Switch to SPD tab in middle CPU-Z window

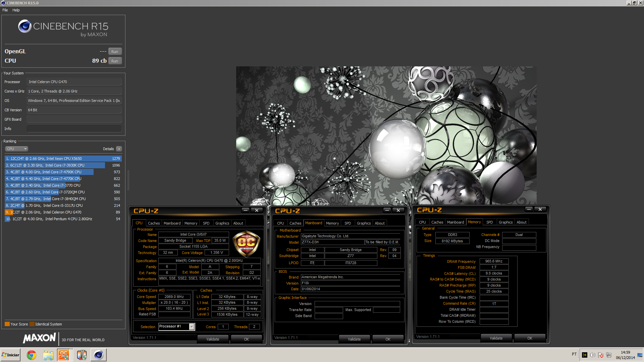click(348, 223)
